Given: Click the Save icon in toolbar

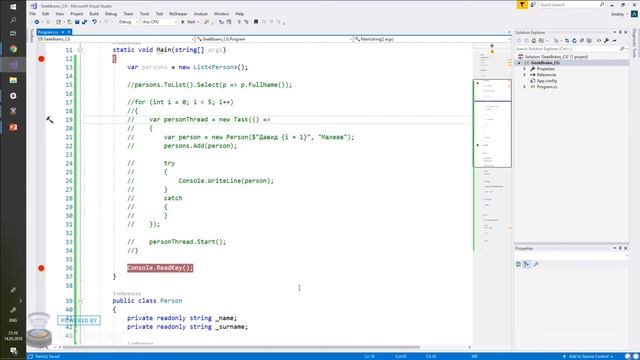Looking at the screenshot, I should pyautogui.click(x=77, y=22).
